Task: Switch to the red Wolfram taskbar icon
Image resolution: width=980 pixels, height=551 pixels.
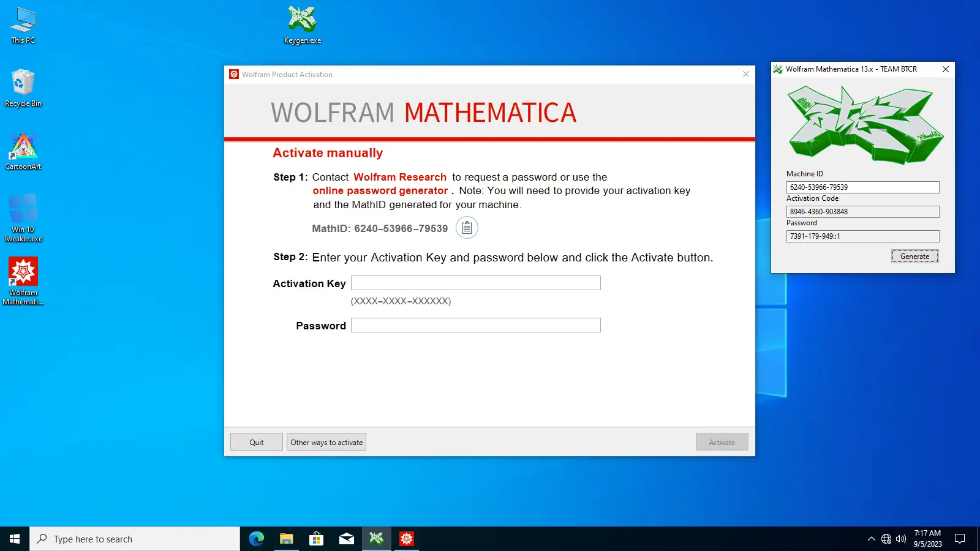Action: click(407, 539)
